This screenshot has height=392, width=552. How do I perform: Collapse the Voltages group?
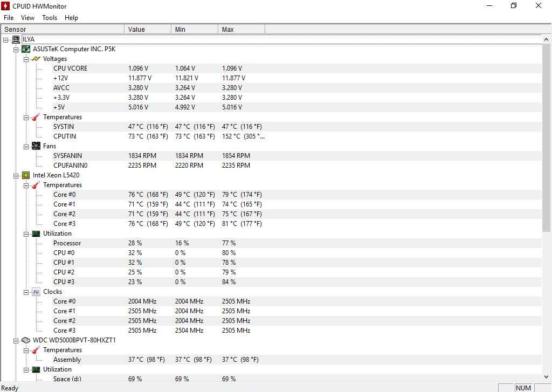(x=26, y=59)
